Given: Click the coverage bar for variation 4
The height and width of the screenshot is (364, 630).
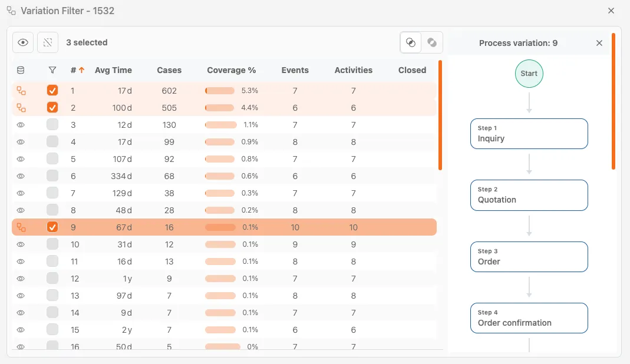Looking at the screenshot, I should (x=220, y=142).
